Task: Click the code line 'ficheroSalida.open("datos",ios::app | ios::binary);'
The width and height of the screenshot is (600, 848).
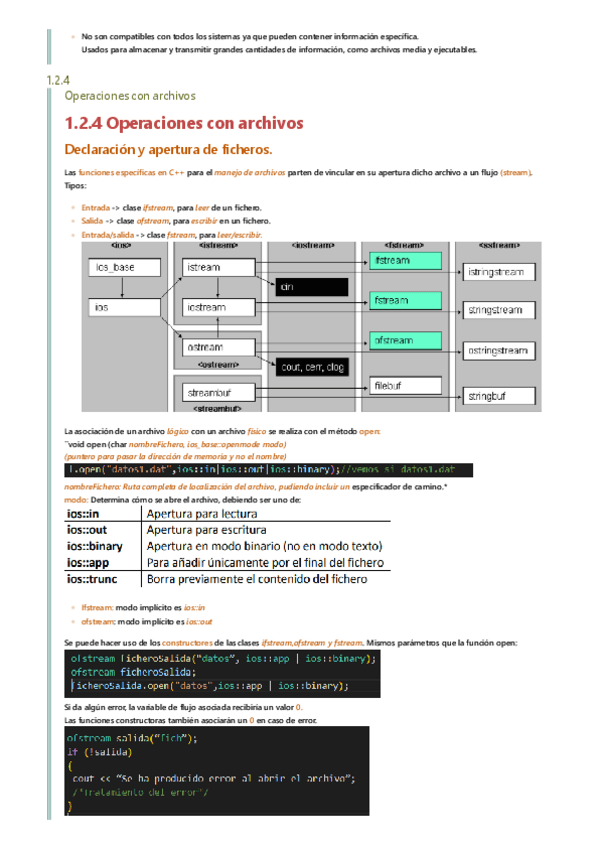Action: (x=210, y=685)
